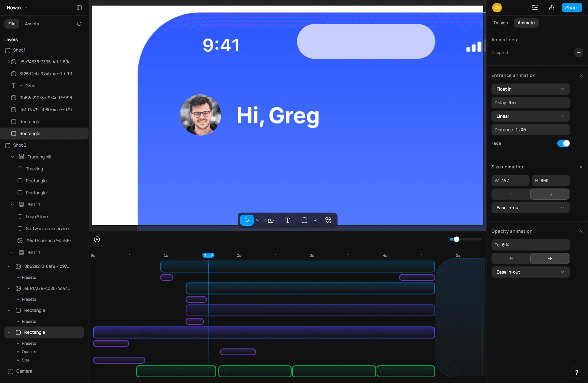This screenshot has width=588, height=383.
Task: Click the Share button
Action: (571, 8)
